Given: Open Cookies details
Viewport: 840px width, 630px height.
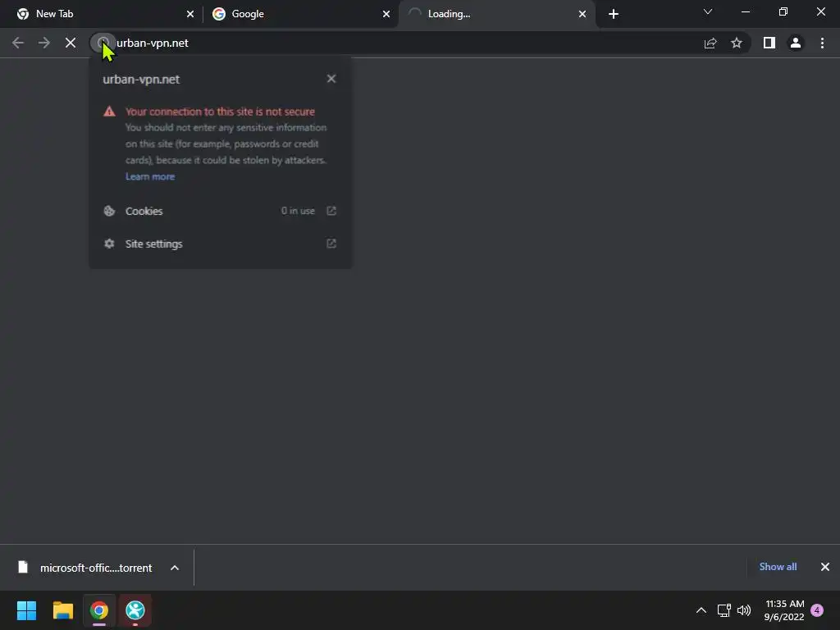Looking at the screenshot, I should 220,211.
